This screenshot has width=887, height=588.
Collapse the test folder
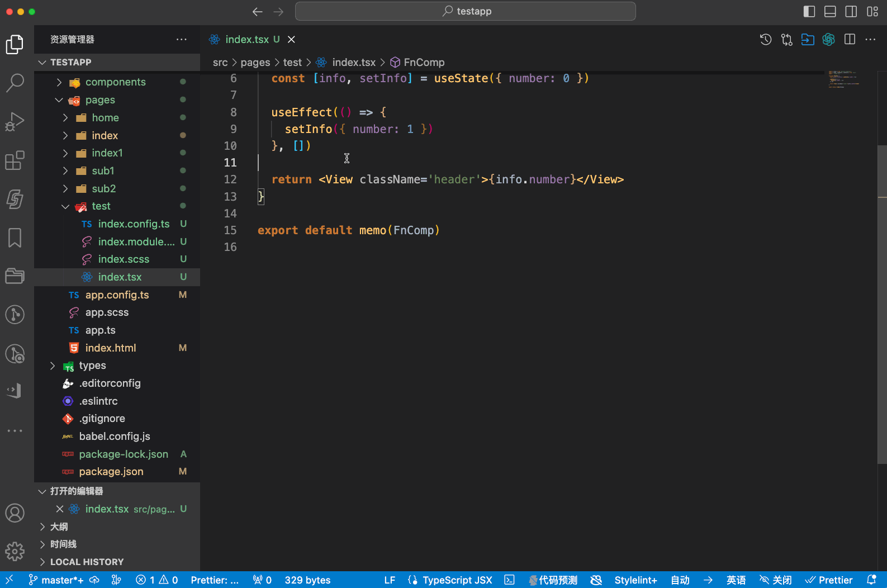(117, 206)
